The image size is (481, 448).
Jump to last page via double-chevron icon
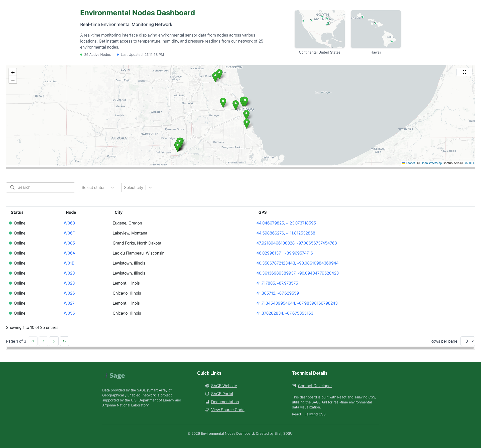click(x=64, y=341)
